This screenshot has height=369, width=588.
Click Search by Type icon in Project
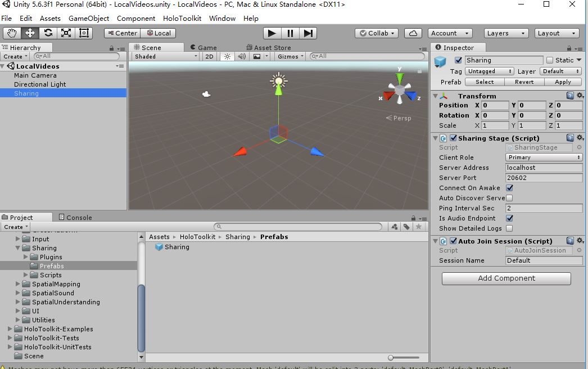395,227
